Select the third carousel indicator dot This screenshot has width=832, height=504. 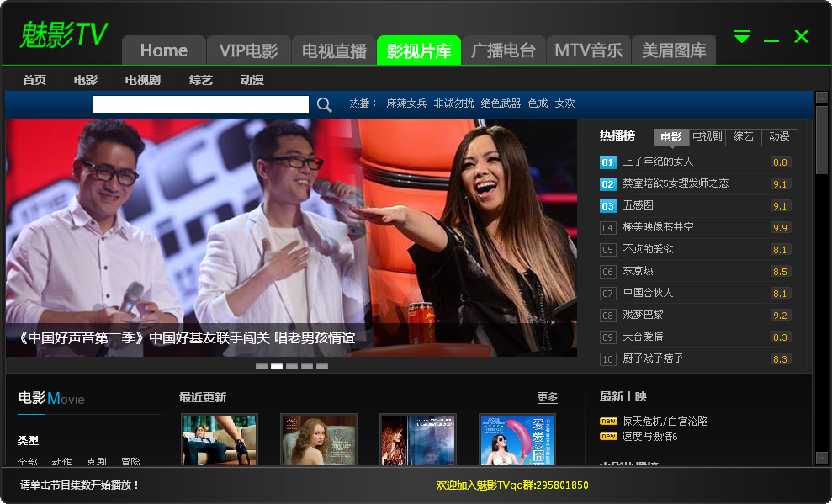pyautogui.click(x=292, y=366)
